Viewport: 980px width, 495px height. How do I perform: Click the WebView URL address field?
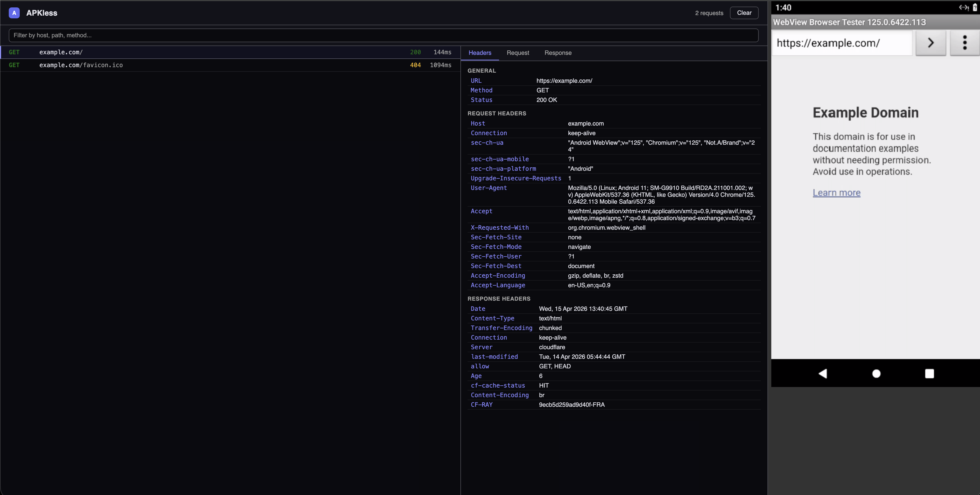(841, 43)
